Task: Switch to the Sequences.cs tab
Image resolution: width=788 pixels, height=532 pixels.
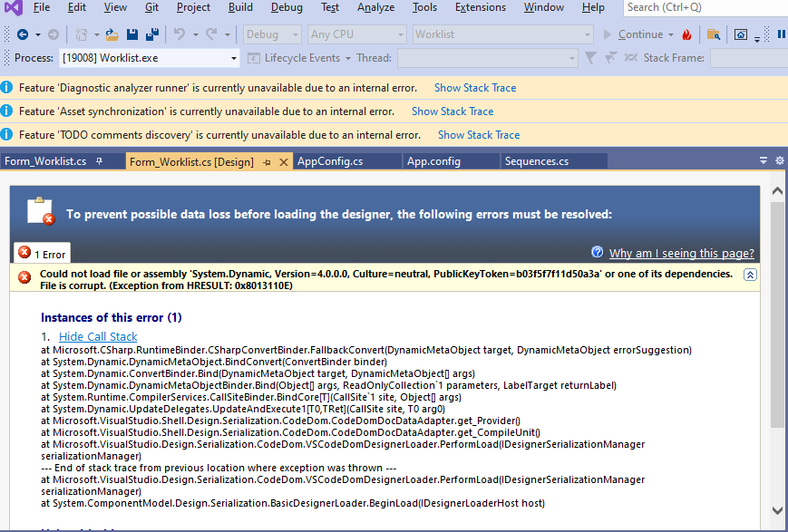Action: 537,161
